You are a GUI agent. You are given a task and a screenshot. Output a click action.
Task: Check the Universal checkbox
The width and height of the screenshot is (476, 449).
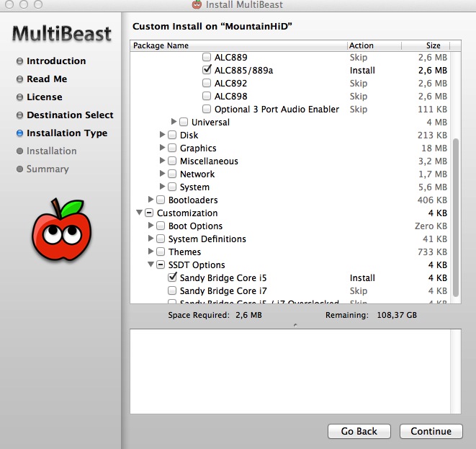pyautogui.click(x=184, y=122)
